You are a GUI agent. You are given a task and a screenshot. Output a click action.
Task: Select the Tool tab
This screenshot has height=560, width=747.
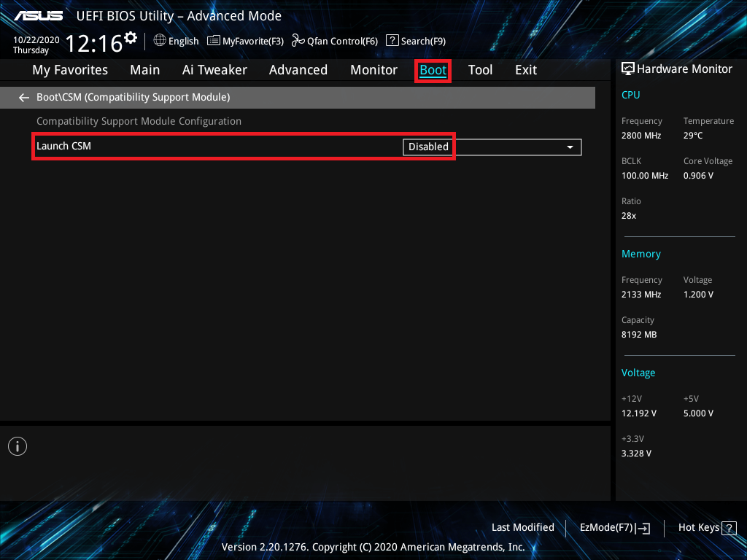click(480, 70)
